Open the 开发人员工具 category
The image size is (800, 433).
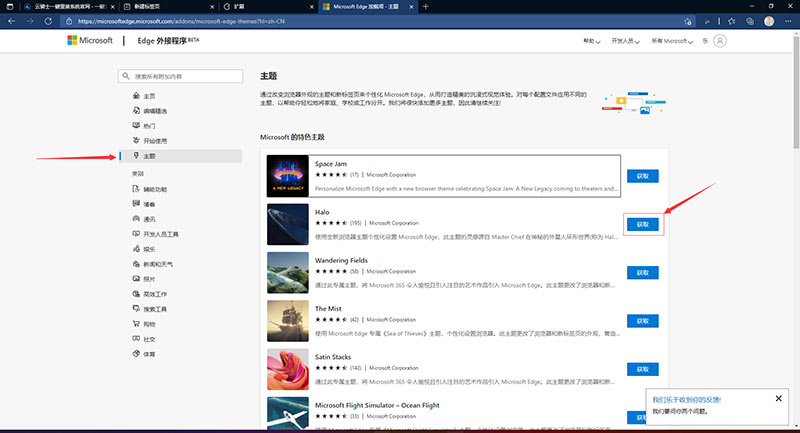tap(156, 234)
